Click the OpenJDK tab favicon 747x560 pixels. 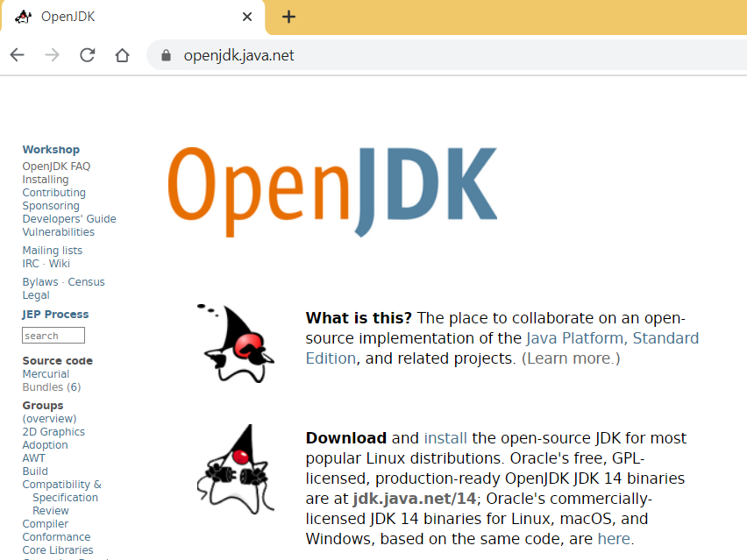point(23,18)
